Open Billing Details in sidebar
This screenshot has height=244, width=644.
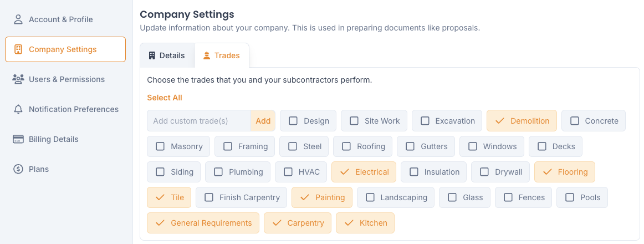[x=65, y=139]
